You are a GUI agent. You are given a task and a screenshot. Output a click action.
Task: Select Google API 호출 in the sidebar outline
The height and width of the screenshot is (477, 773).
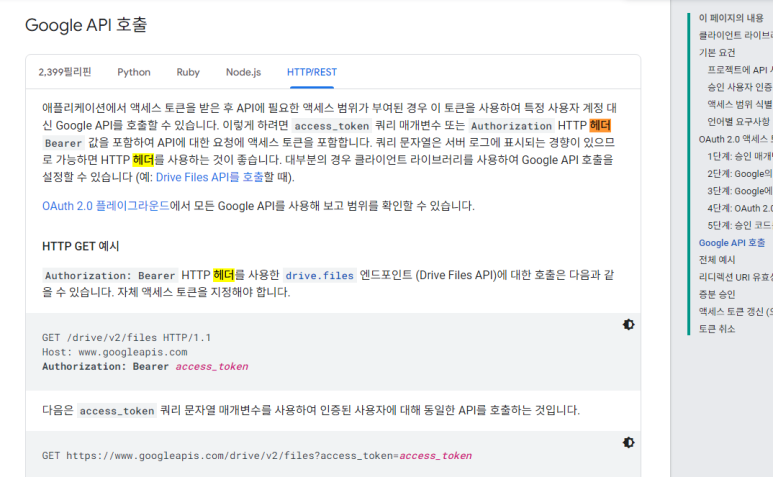(732, 243)
